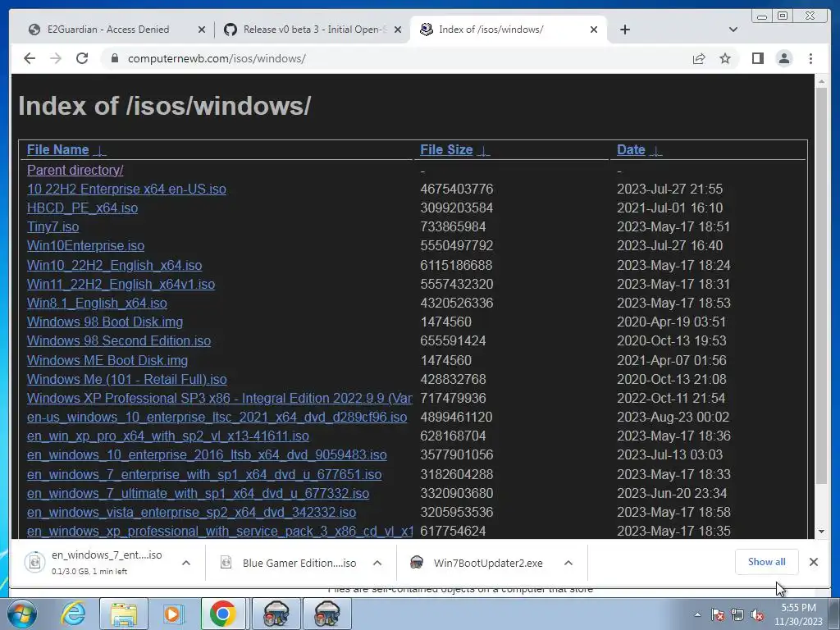This screenshot has height=630, width=840.
Task: Open the taskbar clock showing 5:55 PM
Action: coord(798,614)
